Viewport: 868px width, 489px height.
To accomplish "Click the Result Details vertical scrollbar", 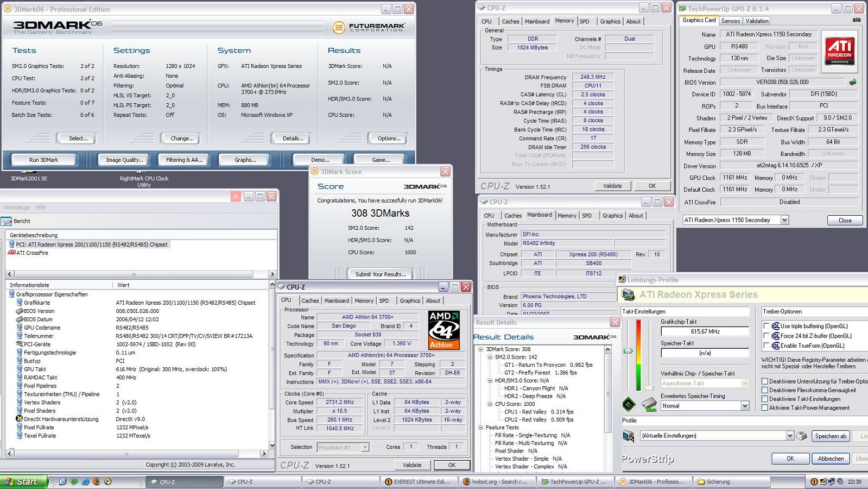I will tap(608, 408).
